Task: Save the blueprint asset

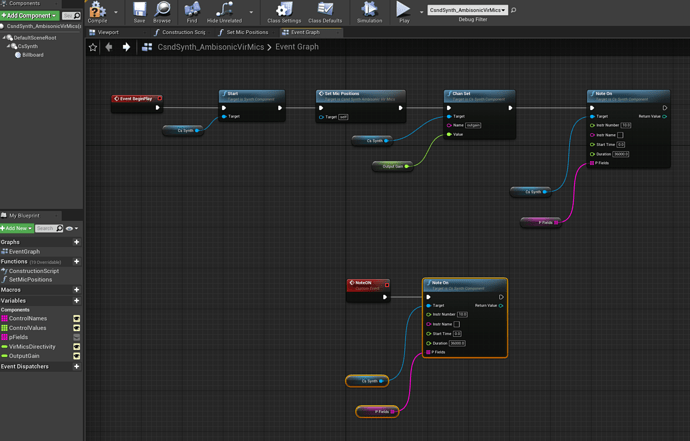Action: pos(139,12)
